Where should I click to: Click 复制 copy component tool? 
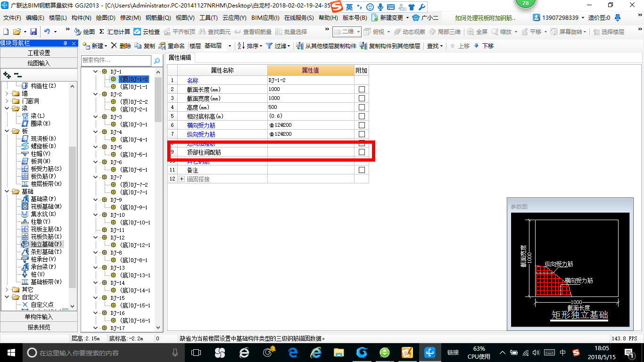pos(145,46)
